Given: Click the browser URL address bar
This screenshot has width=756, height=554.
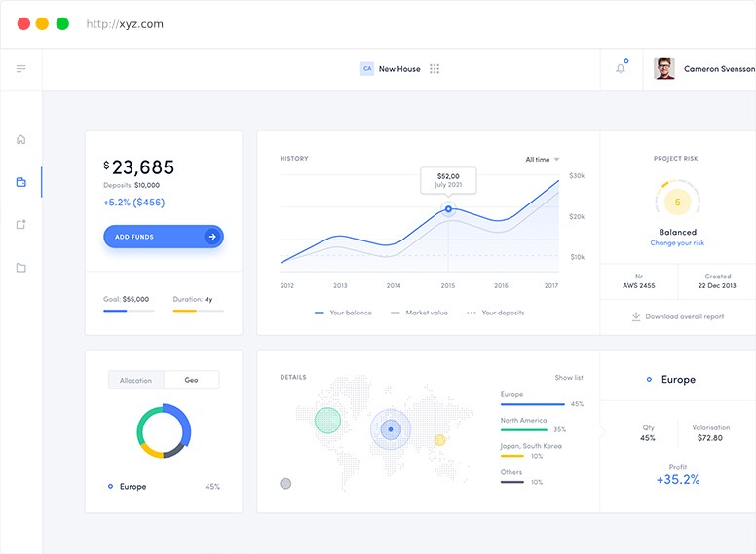Looking at the screenshot, I should click(125, 24).
